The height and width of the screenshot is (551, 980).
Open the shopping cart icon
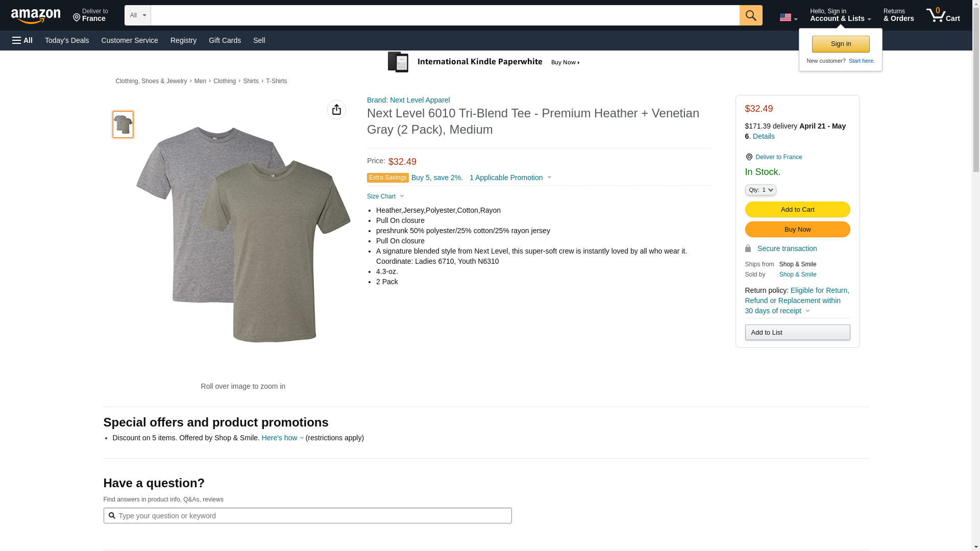coord(942,15)
